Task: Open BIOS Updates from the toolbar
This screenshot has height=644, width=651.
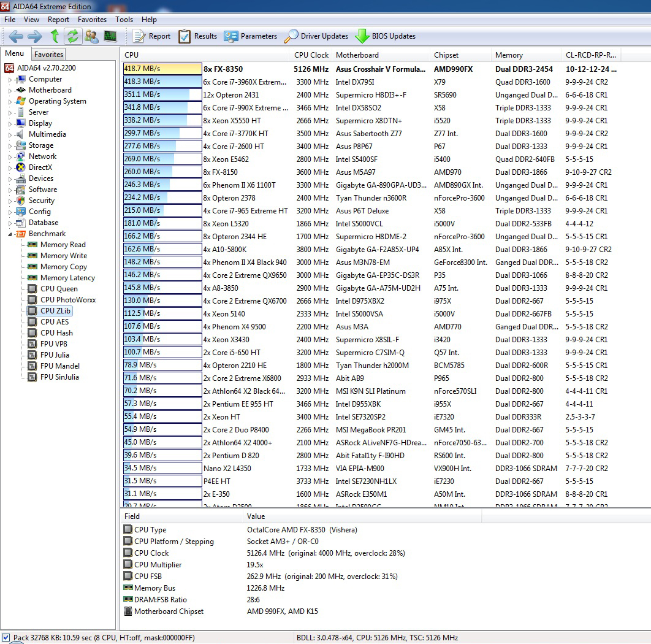Action: [386, 36]
